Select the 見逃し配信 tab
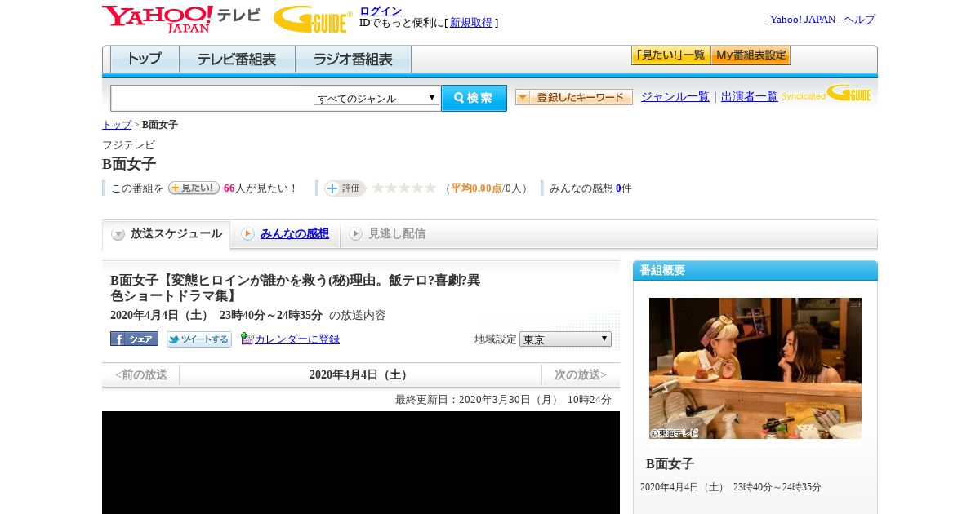Image resolution: width=980 pixels, height=514 pixels. [x=397, y=234]
